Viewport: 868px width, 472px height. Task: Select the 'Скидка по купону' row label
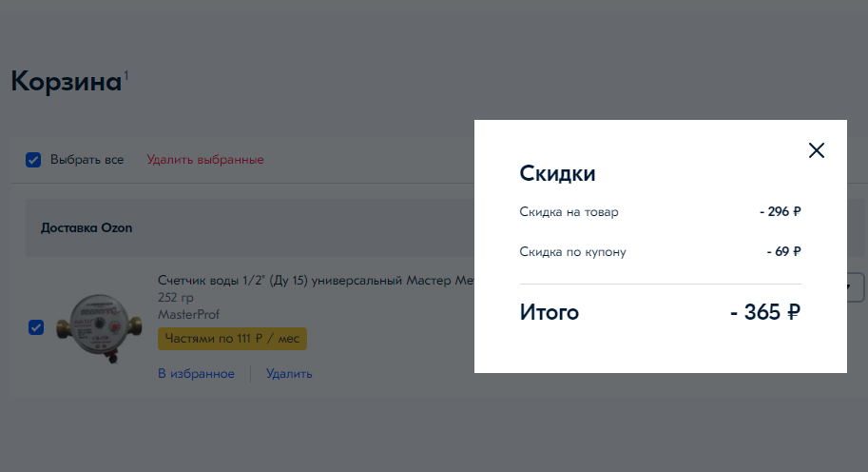click(572, 252)
